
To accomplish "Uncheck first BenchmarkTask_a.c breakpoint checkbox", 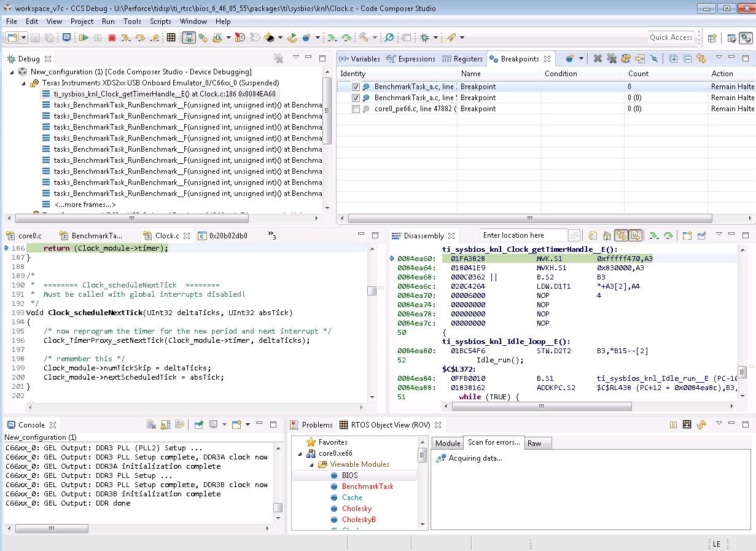I will pos(356,87).
